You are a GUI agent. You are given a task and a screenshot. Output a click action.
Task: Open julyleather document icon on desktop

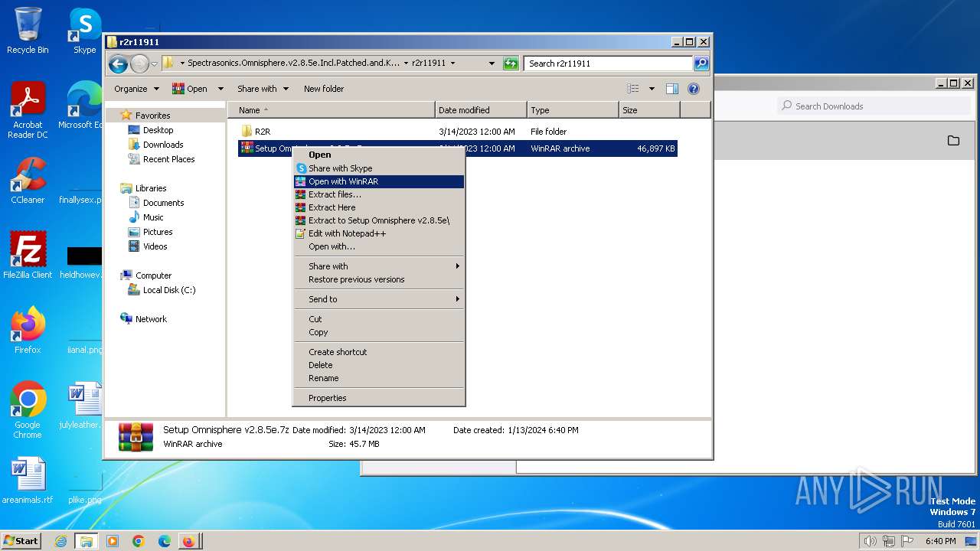84,406
